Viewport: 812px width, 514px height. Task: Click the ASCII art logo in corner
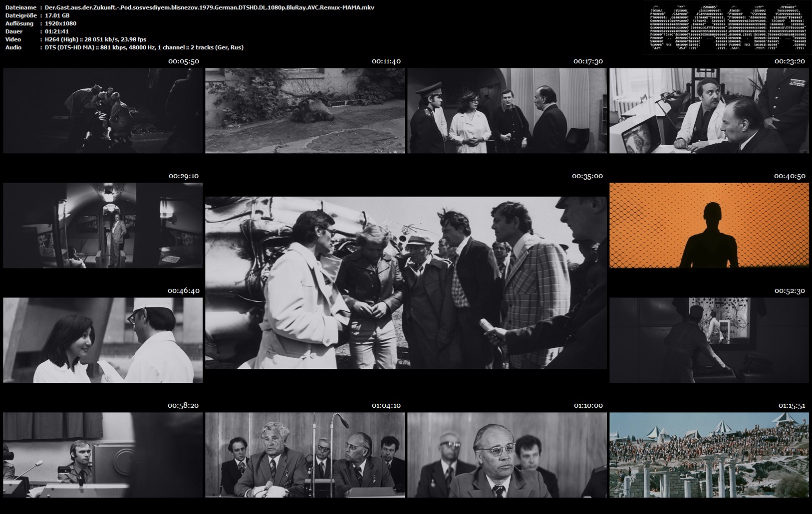[727, 27]
